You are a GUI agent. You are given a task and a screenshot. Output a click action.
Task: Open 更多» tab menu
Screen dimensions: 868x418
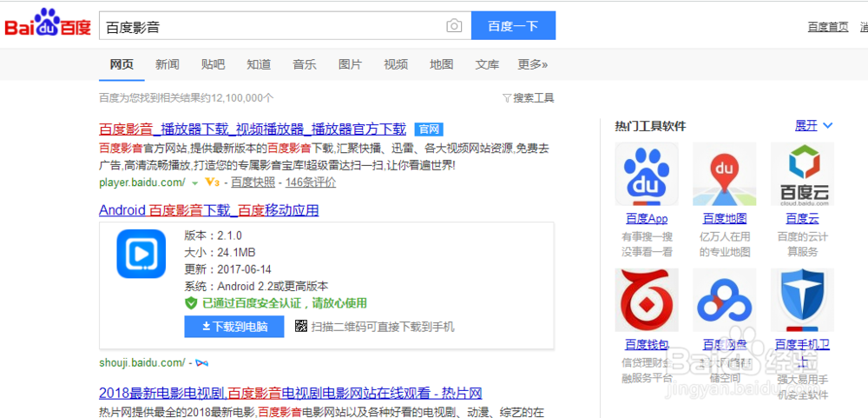533,64
